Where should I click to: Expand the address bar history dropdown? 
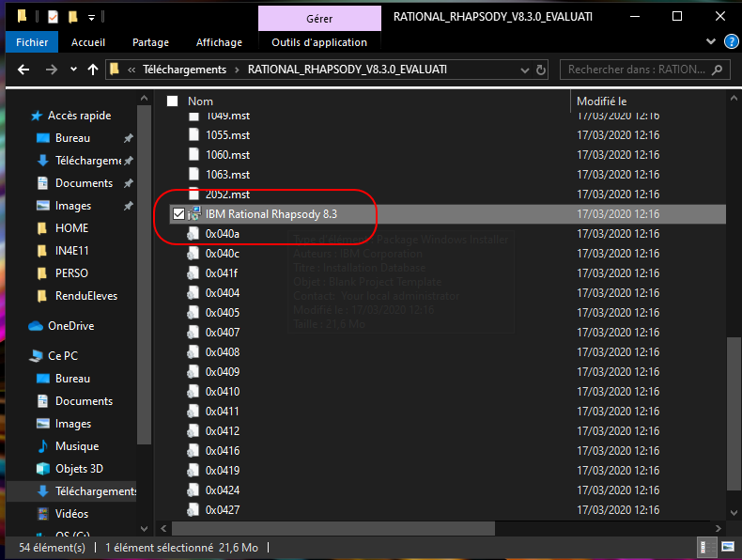click(524, 70)
